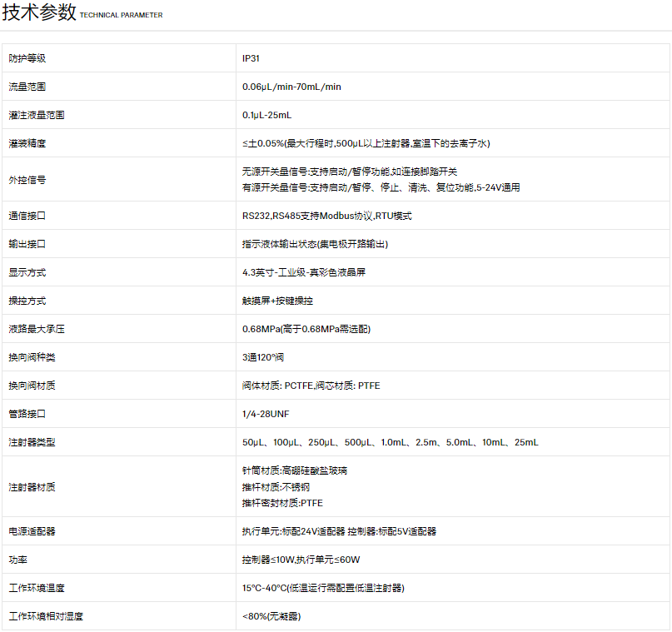Select the syringe sizes list starting with 50μL
672x632 pixels.
point(390,442)
